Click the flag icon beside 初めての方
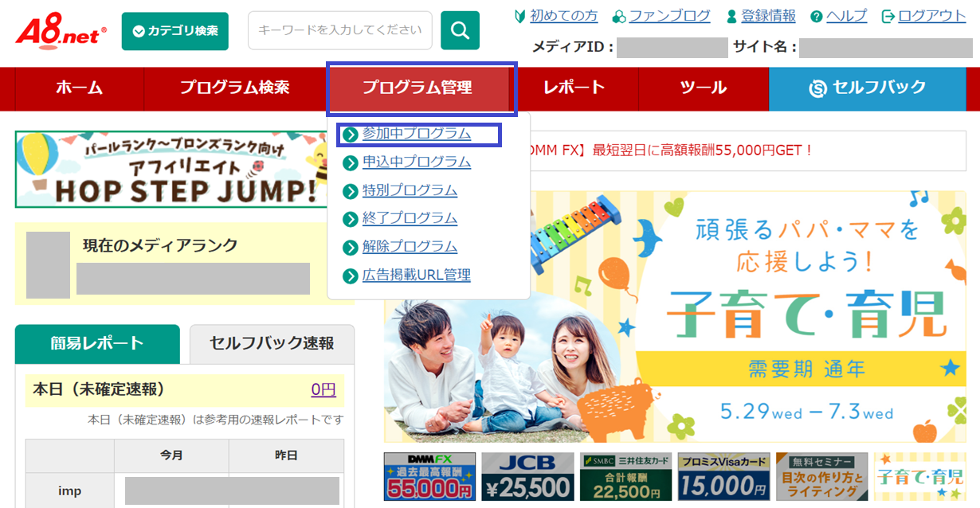The width and height of the screenshot is (980, 508). click(x=520, y=15)
